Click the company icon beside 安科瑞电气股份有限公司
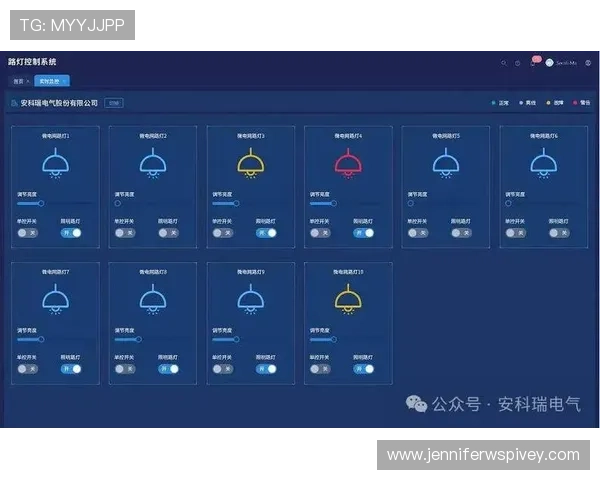 14,103
